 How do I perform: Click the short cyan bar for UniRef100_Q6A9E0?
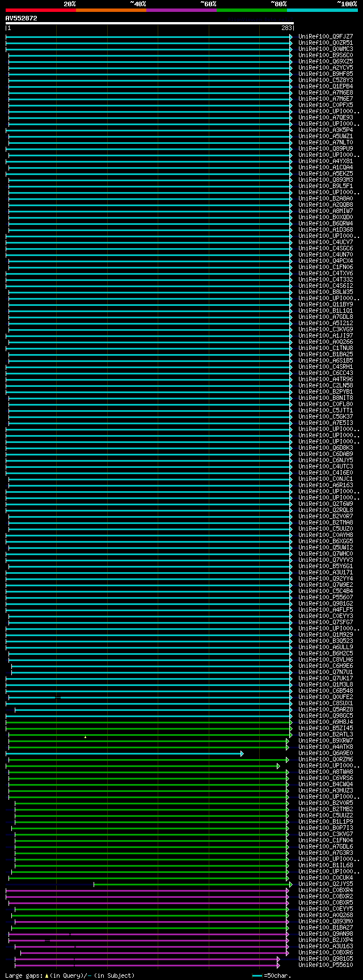coord(125,753)
